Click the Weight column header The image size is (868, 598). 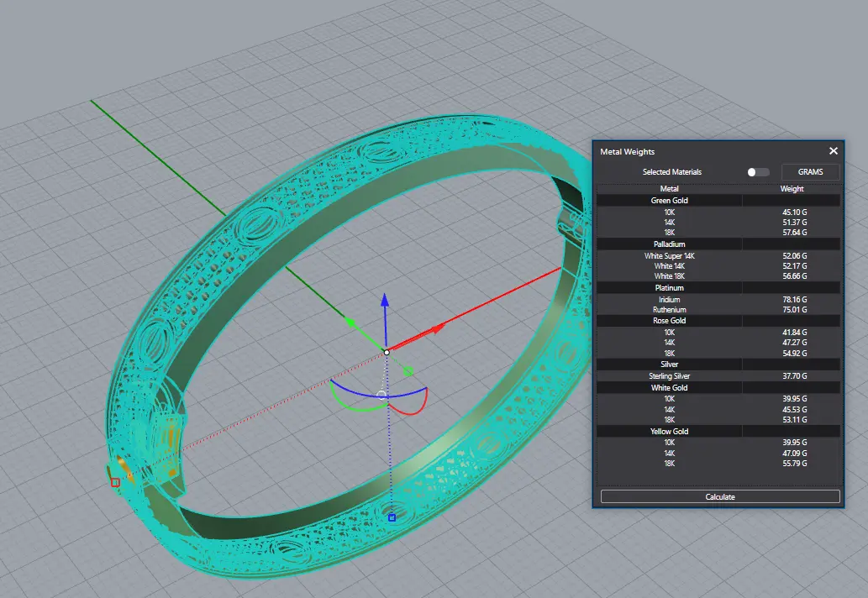[792, 189]
